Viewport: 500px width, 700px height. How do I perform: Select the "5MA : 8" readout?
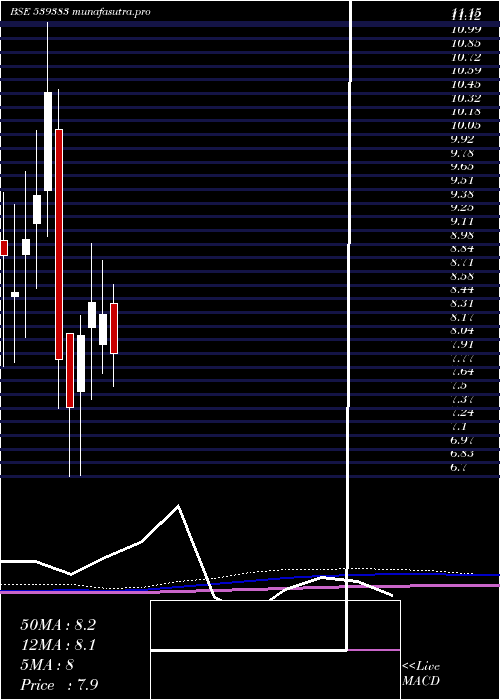[47, 665]
